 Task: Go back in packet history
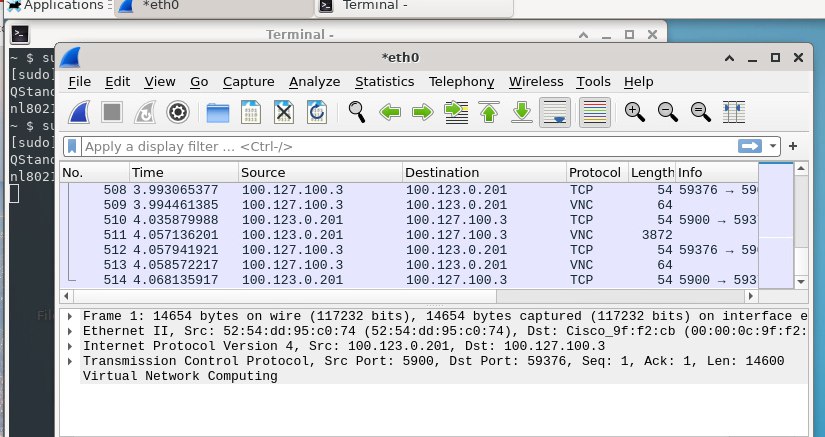click(390, 112)
